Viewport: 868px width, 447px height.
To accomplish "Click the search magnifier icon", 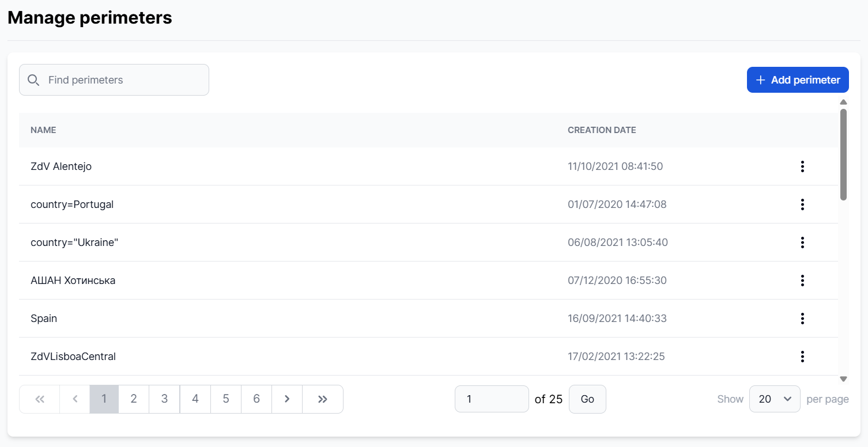I will (x=33, y=80).
